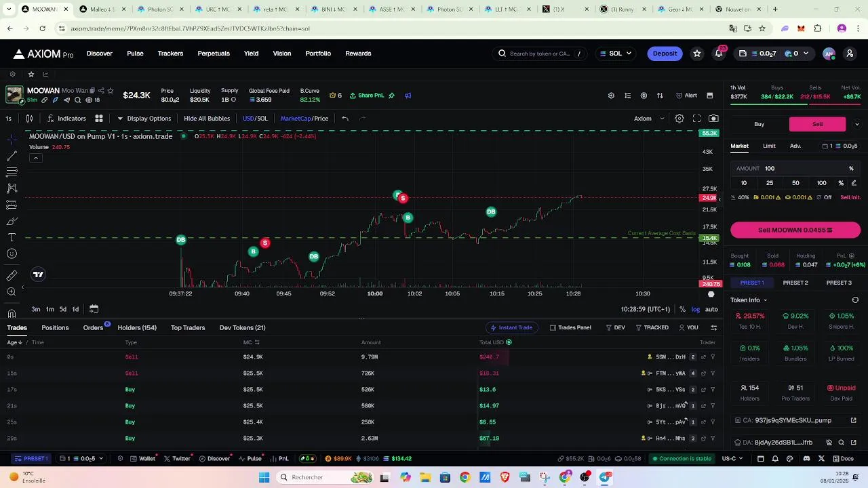This screenshot has width=868, height=488.
Task: Toggle the TRACKED trades filter
Action: point(652,328)
